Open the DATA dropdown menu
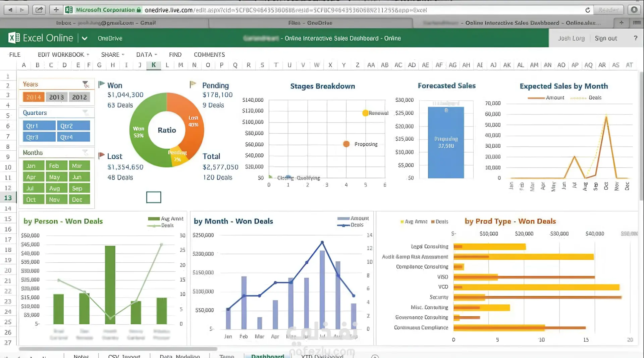644x358 pixels. [147, 54]
